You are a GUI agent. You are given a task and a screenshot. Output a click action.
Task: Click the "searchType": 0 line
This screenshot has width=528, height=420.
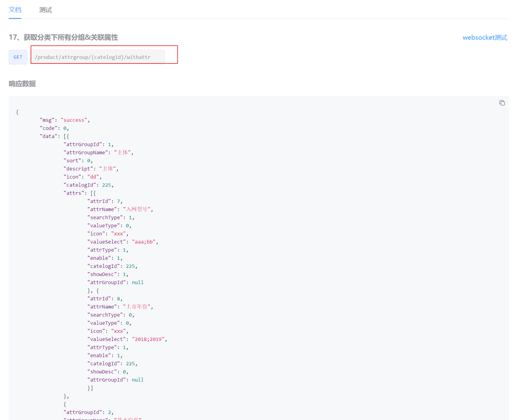(x=111, y=315)
